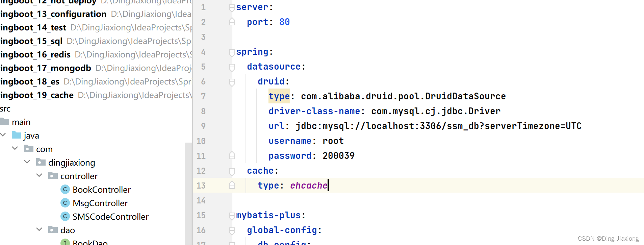
Task: Click the global-config key
Action: [x=282, y=230]
